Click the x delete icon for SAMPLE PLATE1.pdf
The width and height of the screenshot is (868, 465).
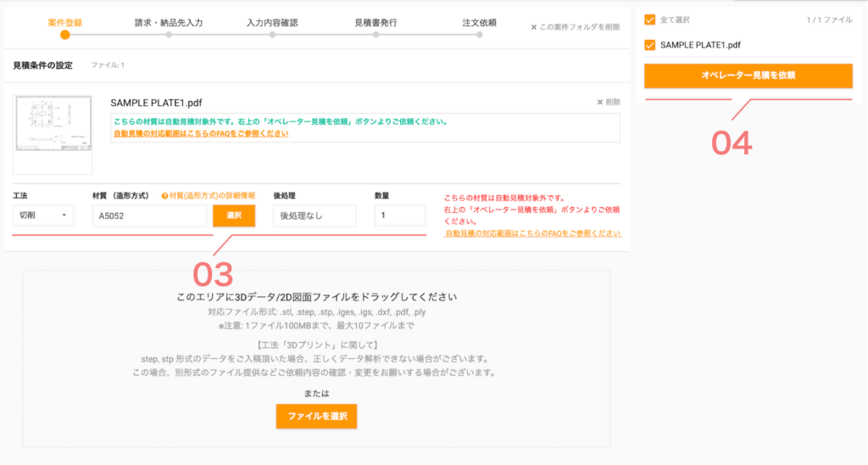tap(600, 102)
